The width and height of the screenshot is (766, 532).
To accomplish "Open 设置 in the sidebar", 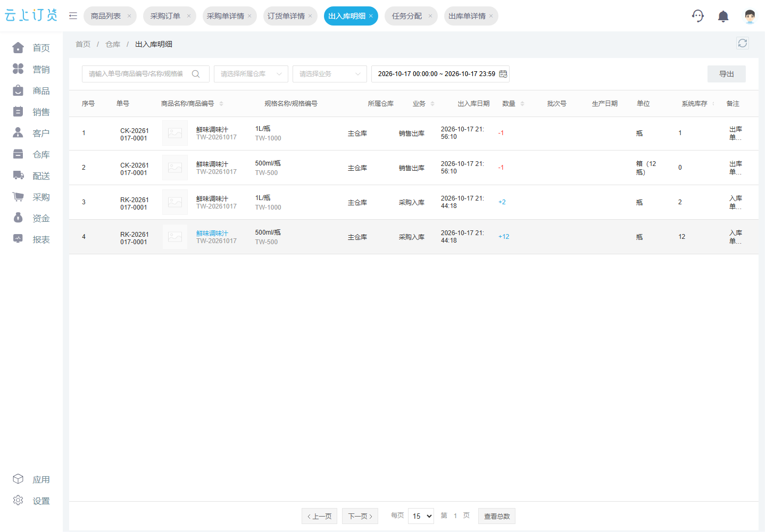I will [x=31, y=501].
